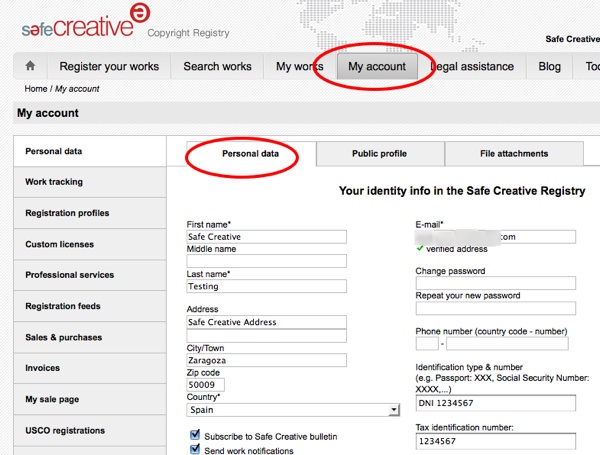
Task: Toggle Subscribe to Safe Creative bulletin checkbox
Action: 194,435
